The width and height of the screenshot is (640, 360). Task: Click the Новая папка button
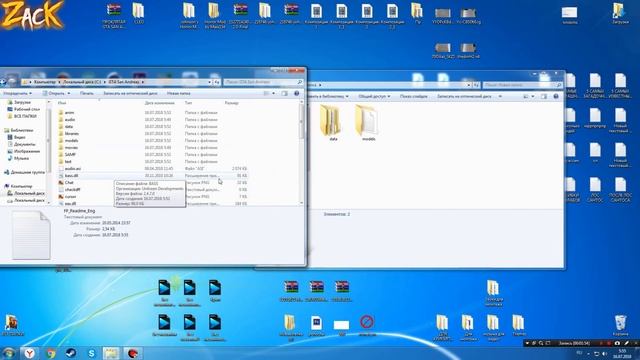179,93
